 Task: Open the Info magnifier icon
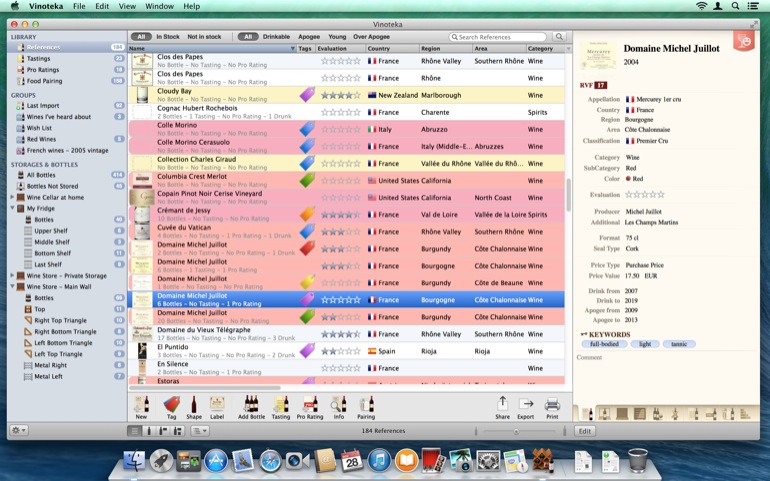(338, 404)
